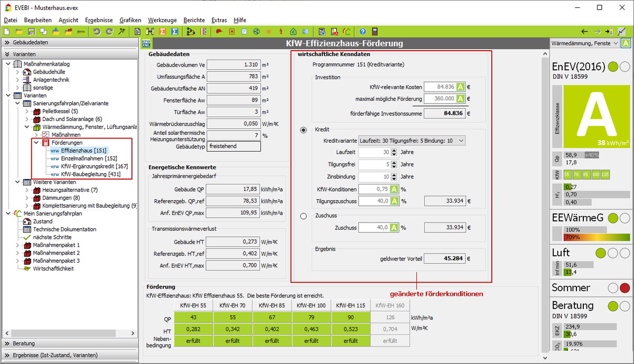The height and width of the screenshot is (364, 634).
Task: Click the magic wand toolbar icon
Action: click(122, 32)
